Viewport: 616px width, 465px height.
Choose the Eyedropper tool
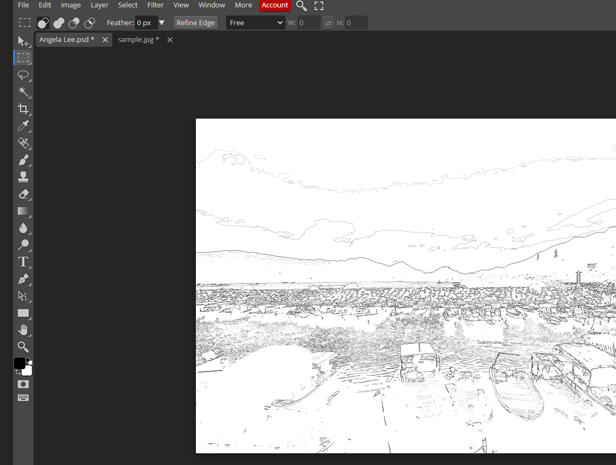coord(23,126)
